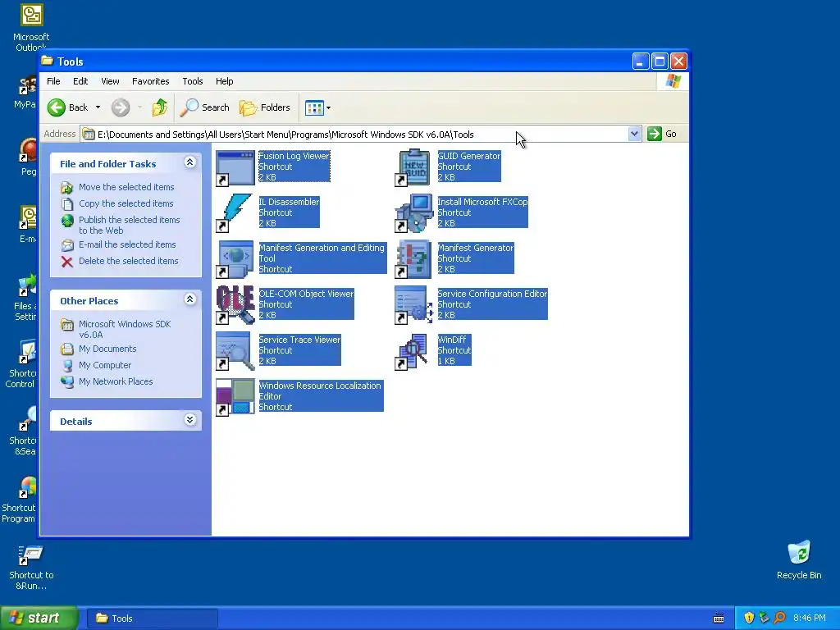Click Copy the selected items

click(126, 203)
